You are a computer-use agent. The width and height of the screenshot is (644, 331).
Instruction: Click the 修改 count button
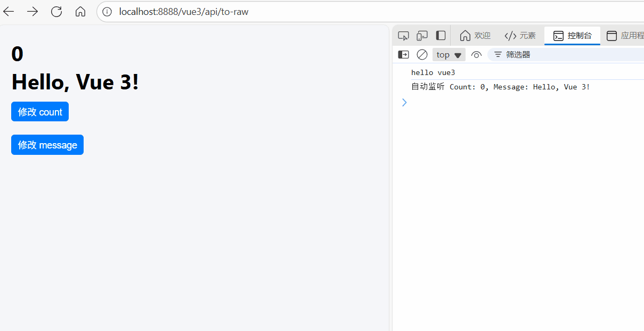tap(40, 112)
